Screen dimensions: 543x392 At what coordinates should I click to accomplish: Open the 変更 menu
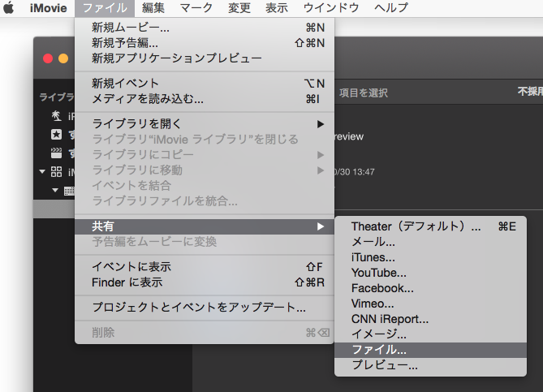point(239,7)
